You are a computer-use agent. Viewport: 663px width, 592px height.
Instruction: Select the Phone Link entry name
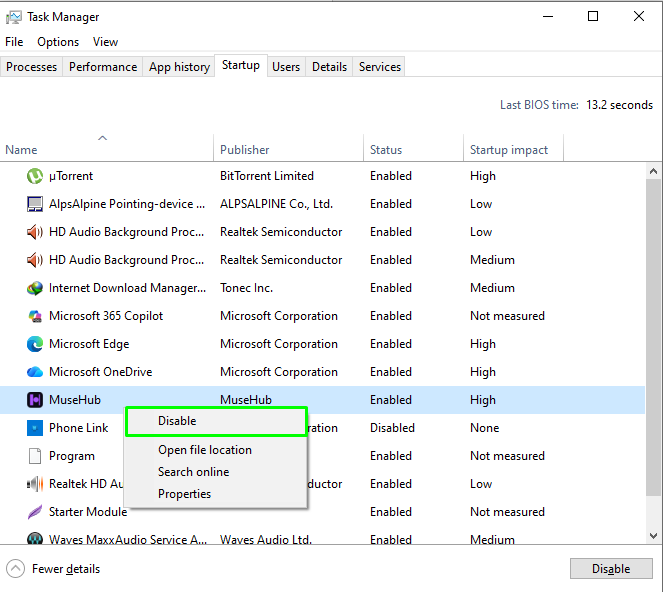(x=79, y=428)
